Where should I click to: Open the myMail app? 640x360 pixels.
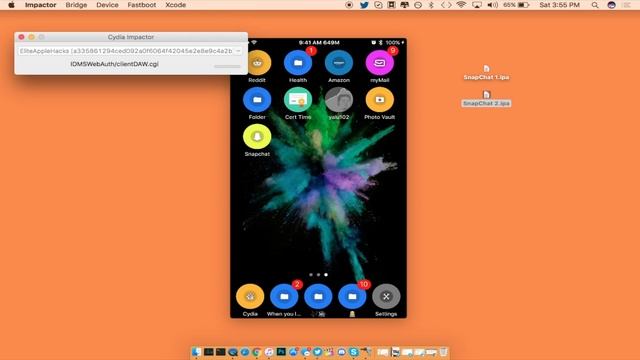point(380,63)
